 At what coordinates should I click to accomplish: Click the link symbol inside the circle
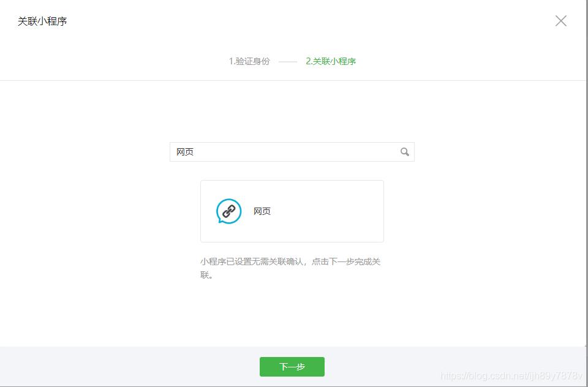click(228, 211)
